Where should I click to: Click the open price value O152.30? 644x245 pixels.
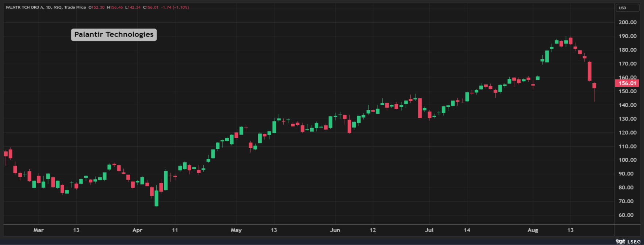(96, 7)
